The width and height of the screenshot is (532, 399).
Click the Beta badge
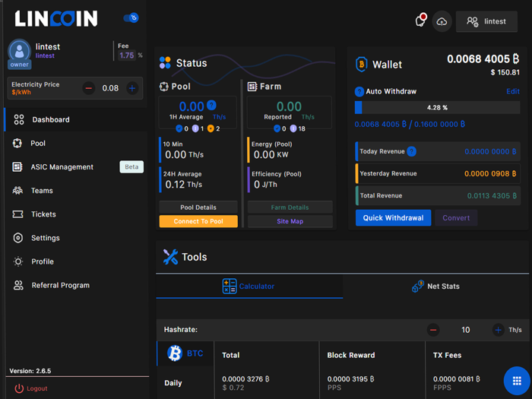(x=131, y=167)
